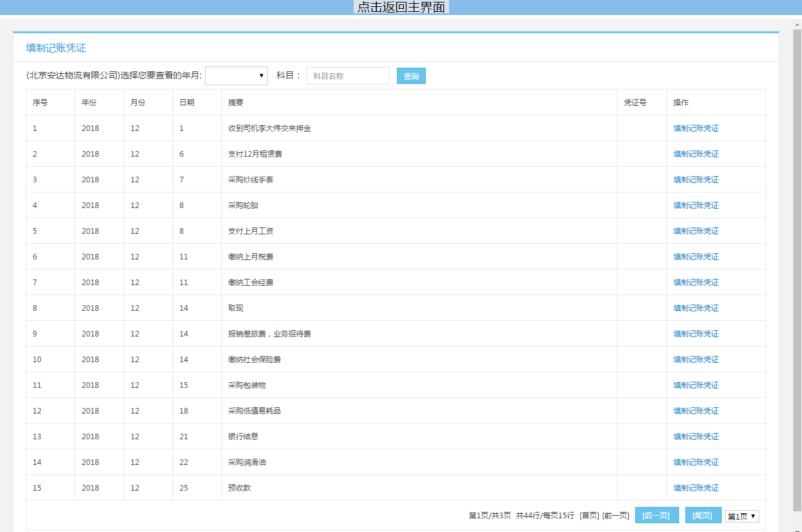This screenshot has height=532, width=802.
Task: Open 填制记账凭证 for 缴纳上月税费 row
Action: tap(696, 257)
